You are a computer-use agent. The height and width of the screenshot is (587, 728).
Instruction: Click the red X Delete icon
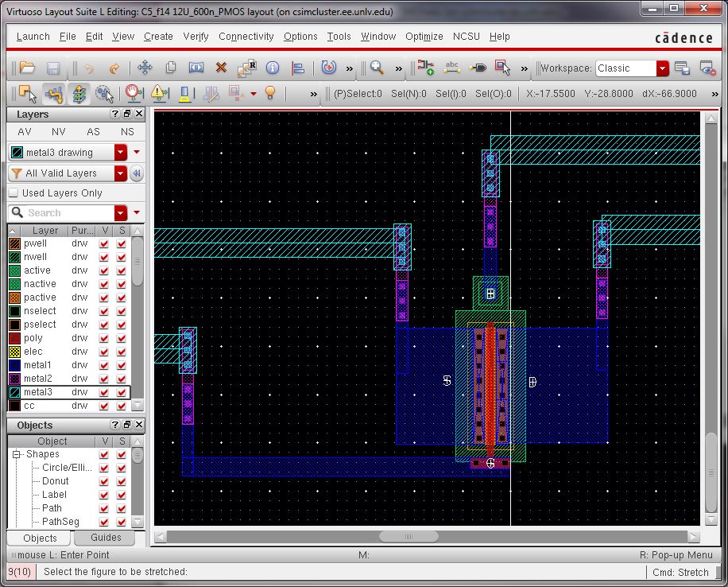coord(221,68)
